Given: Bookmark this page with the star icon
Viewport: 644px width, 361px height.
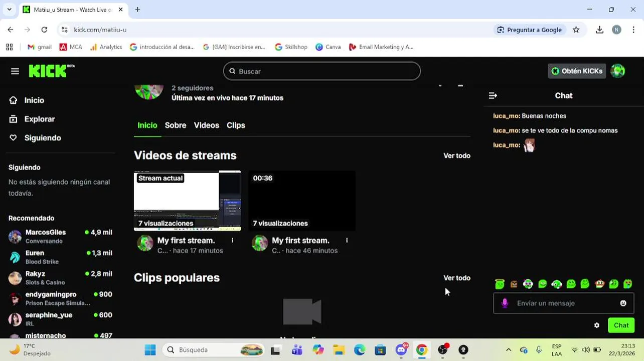Looking at the screenshot, I should (x=576, y=30).
